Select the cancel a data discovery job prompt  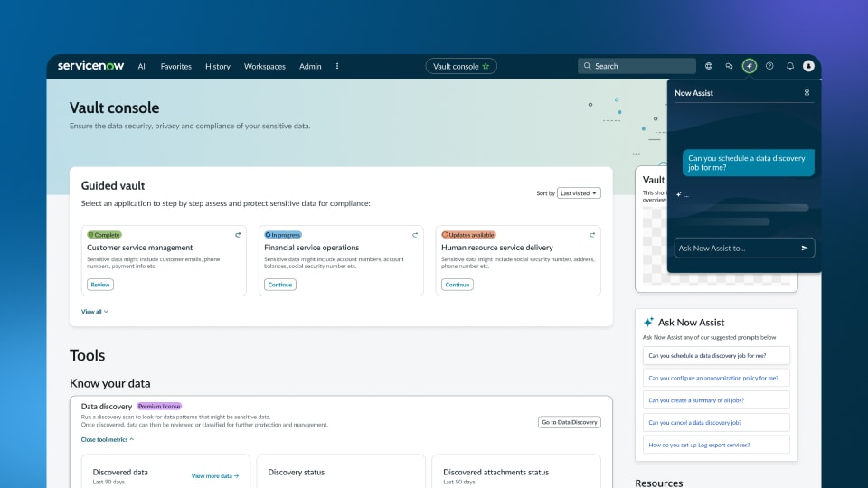(716, 422)
